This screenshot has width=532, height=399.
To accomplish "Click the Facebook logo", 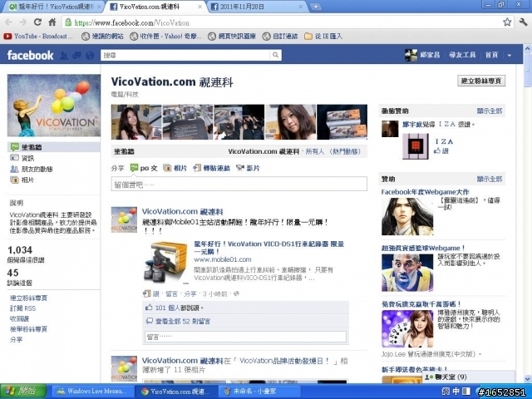I will [30, 55].
